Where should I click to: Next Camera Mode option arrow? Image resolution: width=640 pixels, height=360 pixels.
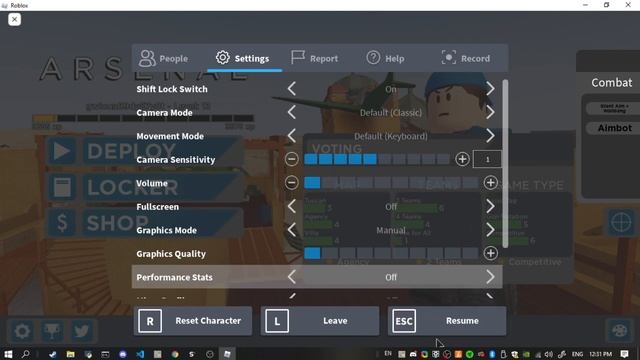[x=490, y=112]
